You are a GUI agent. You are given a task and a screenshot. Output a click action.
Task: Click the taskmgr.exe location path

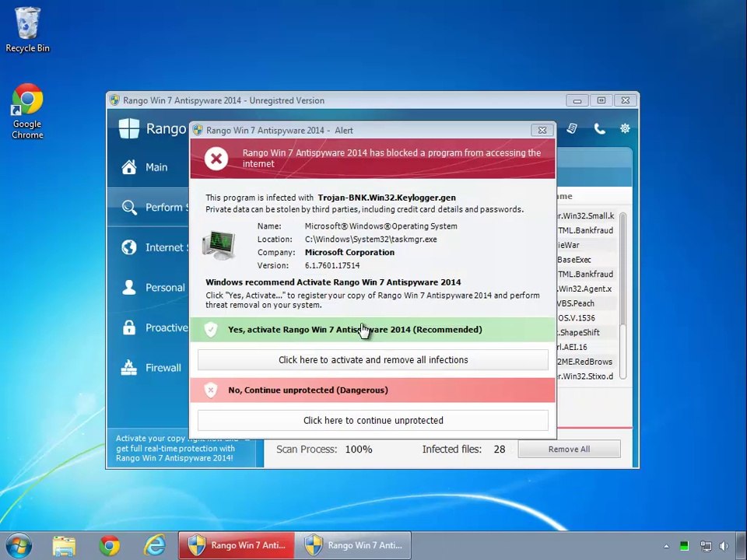(x=370, y=240)
